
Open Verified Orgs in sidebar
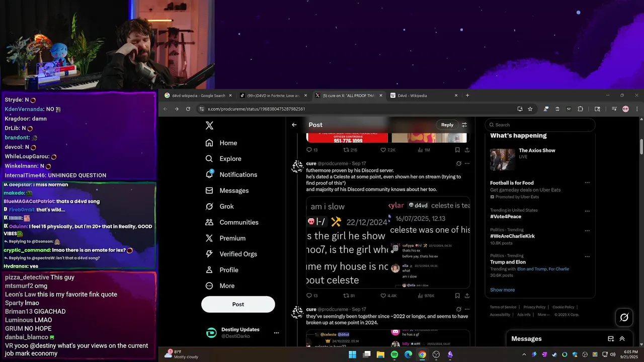tap(232, 254)
